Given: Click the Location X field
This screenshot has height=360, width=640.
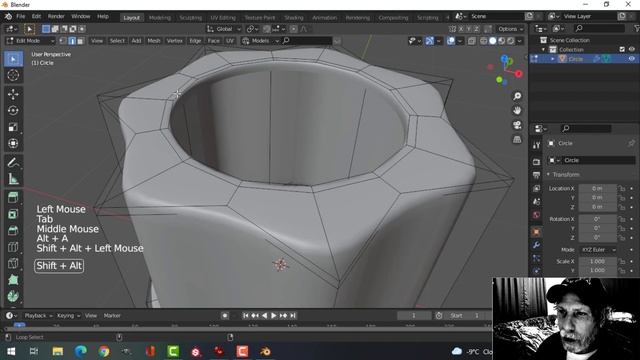Looking at the screenshot, I should (x=598, y=188).
